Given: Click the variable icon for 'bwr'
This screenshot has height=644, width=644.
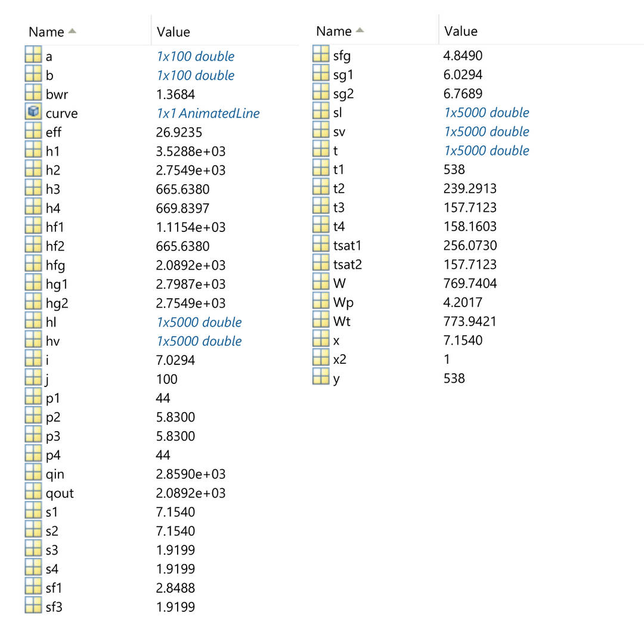Looking at the screenshot, I should (33, 94).
